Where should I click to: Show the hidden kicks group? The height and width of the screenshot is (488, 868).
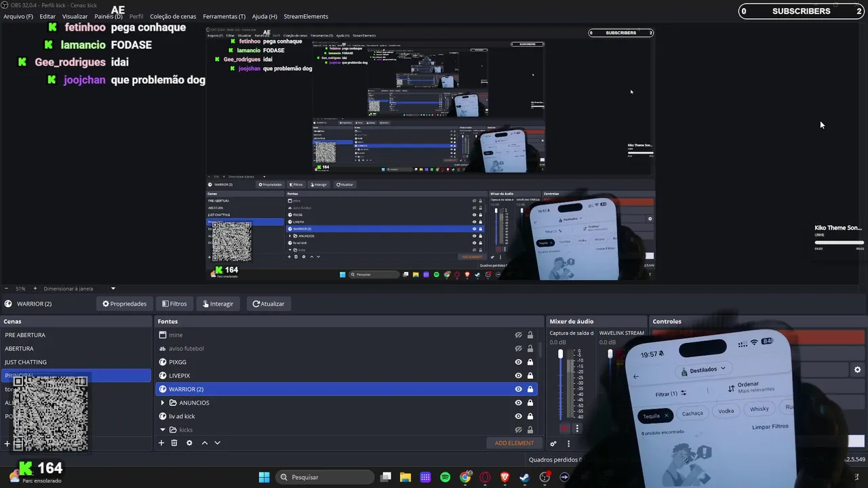pos(518,430)
